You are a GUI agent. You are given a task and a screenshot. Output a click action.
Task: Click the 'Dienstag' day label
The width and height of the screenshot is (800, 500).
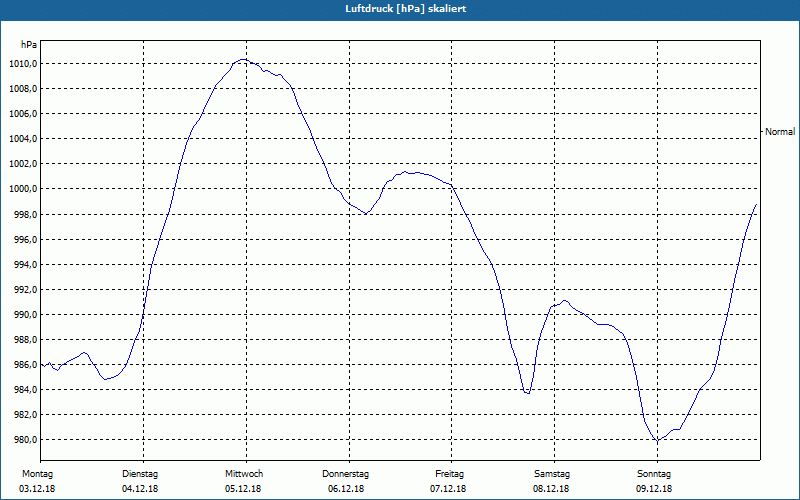pos(140,474)
